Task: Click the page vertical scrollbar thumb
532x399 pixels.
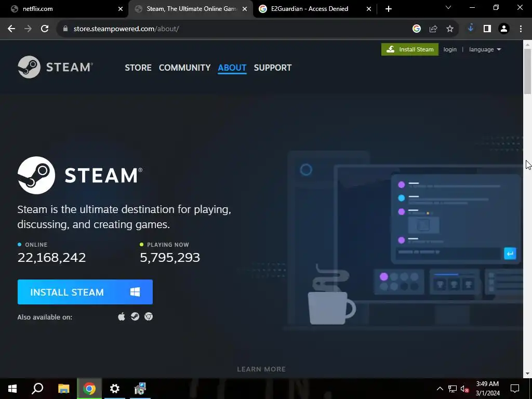Action: click(x=527, y=71)
